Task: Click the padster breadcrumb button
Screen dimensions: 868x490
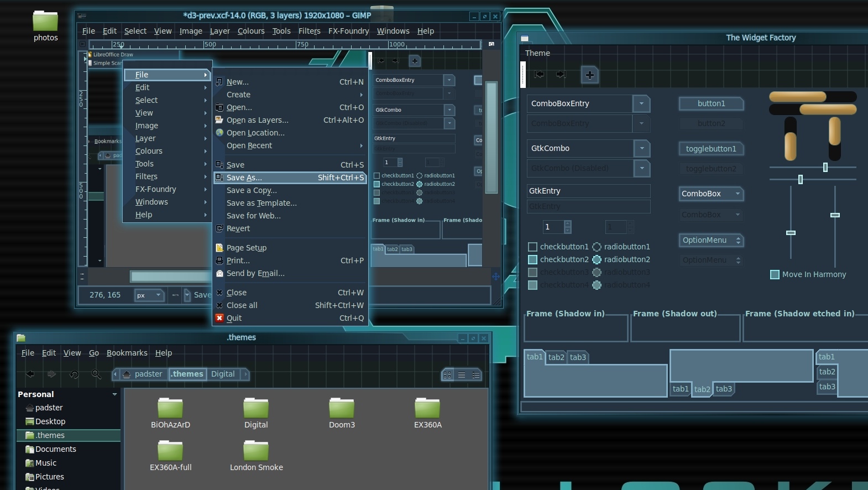Action: point(143,374)
